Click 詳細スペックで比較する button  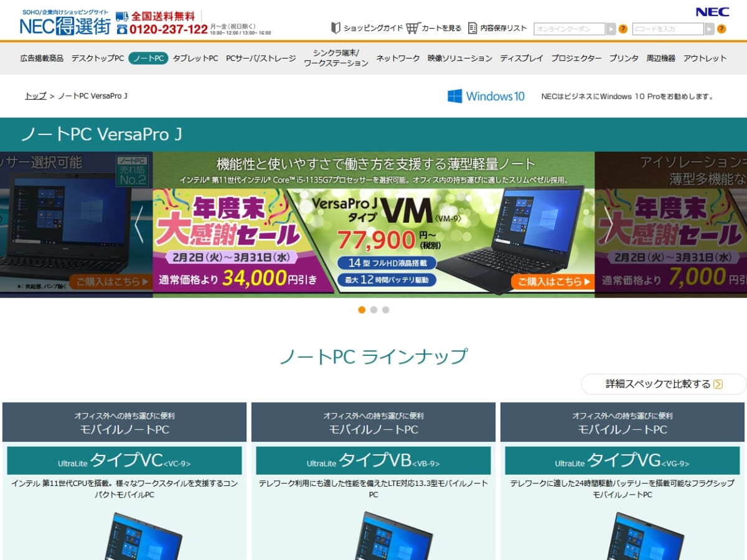click(664, 384)
